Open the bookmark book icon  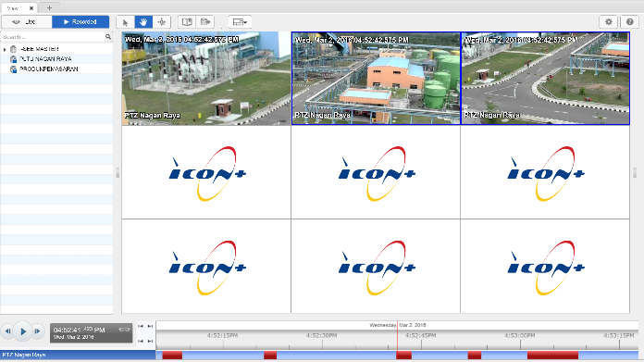[x=187, y=22]
